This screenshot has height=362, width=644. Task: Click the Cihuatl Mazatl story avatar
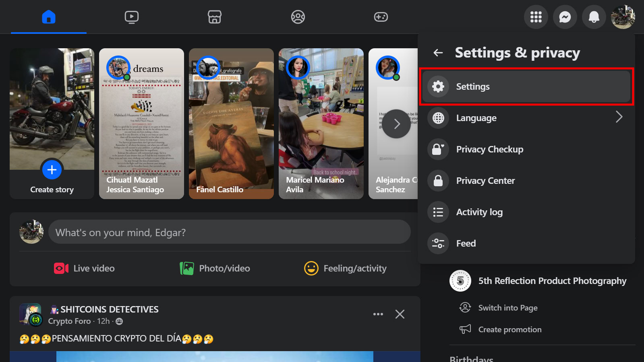pyautogui.click(x=118, y=67)
